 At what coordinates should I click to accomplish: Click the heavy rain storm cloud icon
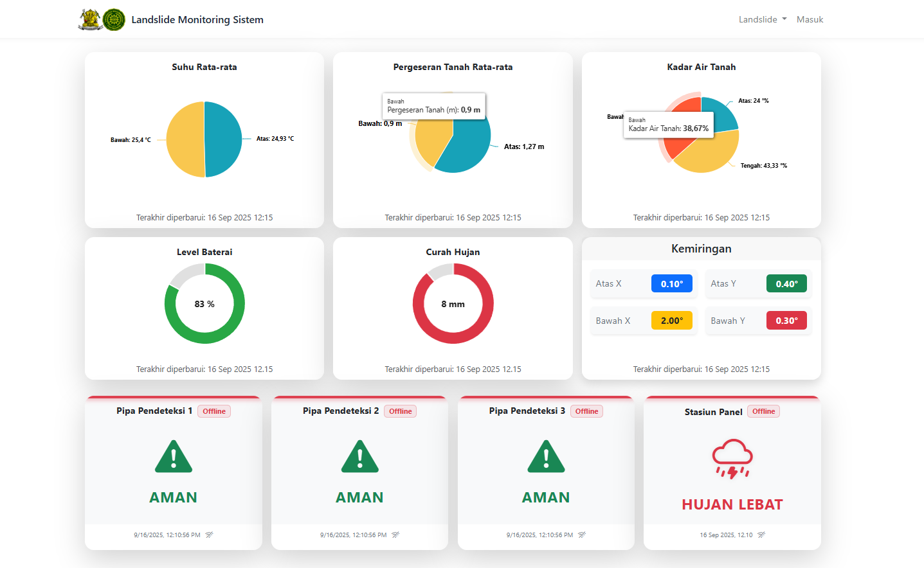(732, 459)
